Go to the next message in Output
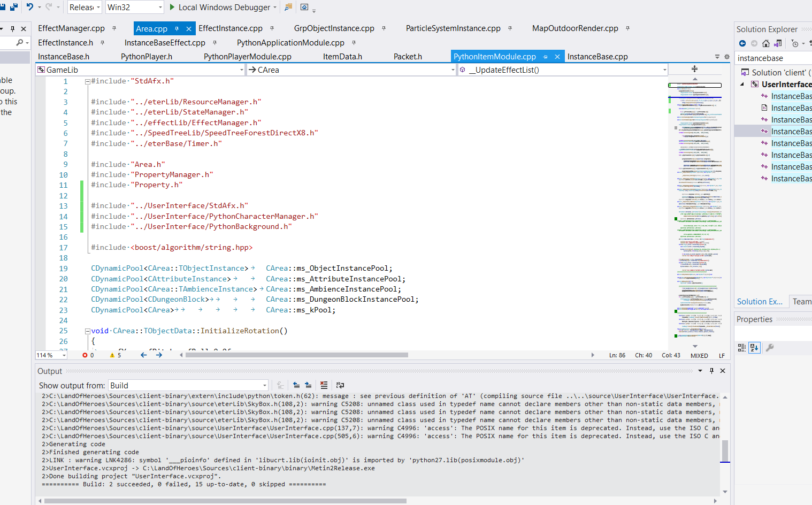 tap(308, 385)
